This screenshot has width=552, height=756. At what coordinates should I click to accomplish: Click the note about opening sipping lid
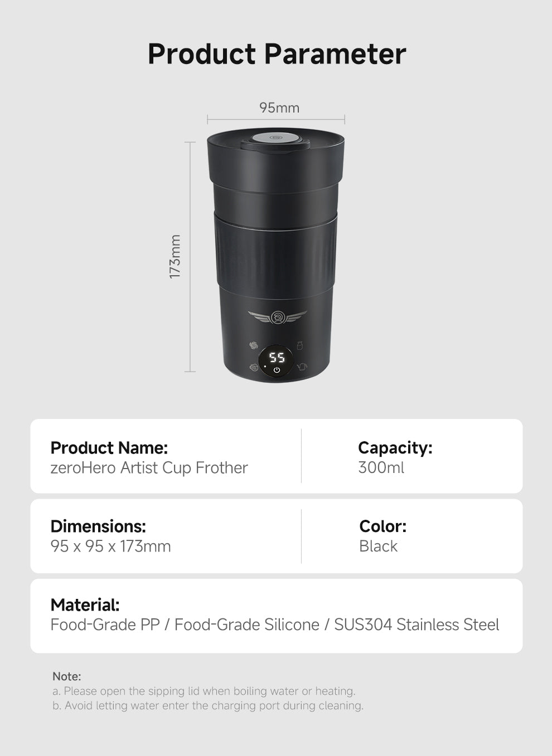pyautogui.click(x=204, y=691)
